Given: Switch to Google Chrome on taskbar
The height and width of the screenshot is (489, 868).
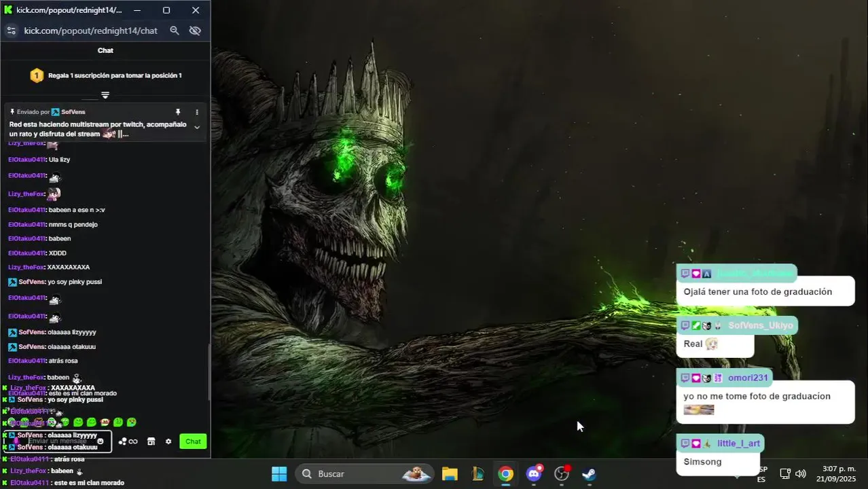Looking at the screenshot, I should pyautogui.click(x=505, y=474).
